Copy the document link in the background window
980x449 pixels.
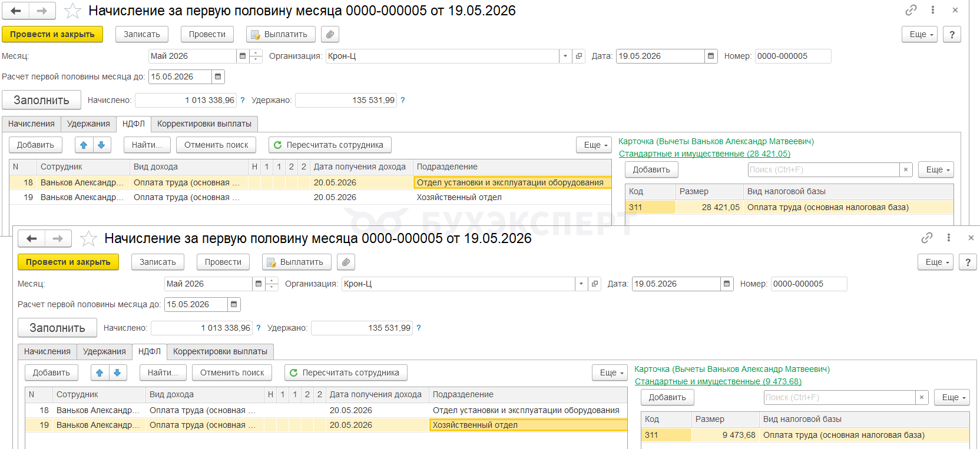tap(911, 10)
